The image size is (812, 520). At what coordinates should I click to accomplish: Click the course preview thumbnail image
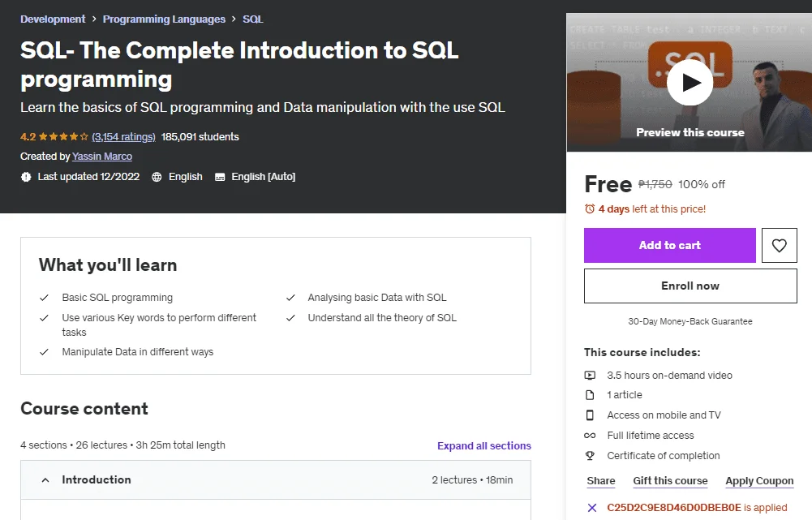(x=690, y=83)
